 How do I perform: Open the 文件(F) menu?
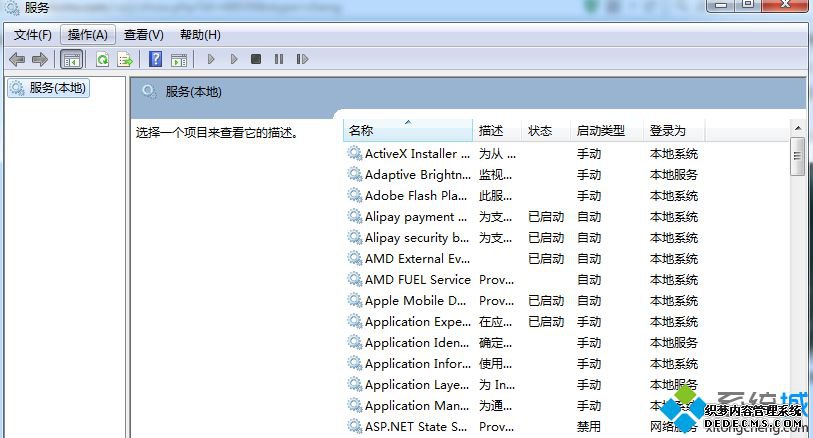pos(33,35)
